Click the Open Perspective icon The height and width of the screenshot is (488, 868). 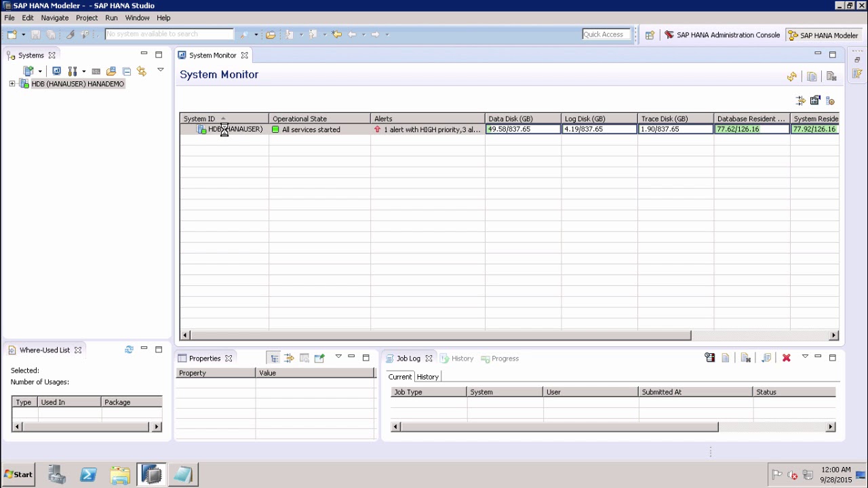[x=650, y=35]
